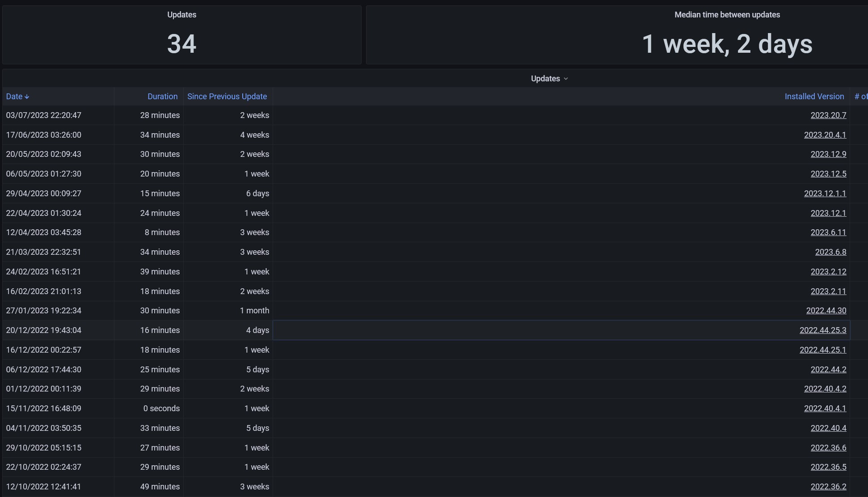Open version 2023.12.9 link
Screen dimensions: 868x497
tap(828, 154)
